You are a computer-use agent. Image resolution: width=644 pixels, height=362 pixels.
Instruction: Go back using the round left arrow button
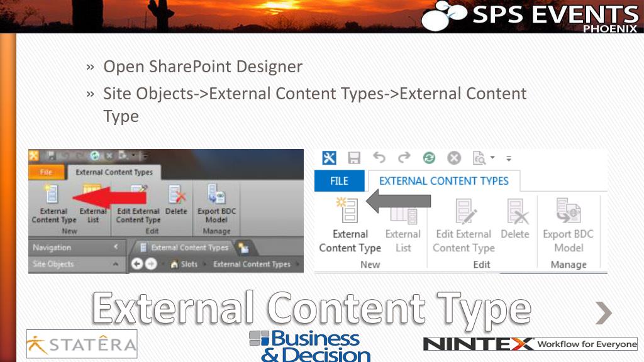pyautogui.click(x=137, y=264)
